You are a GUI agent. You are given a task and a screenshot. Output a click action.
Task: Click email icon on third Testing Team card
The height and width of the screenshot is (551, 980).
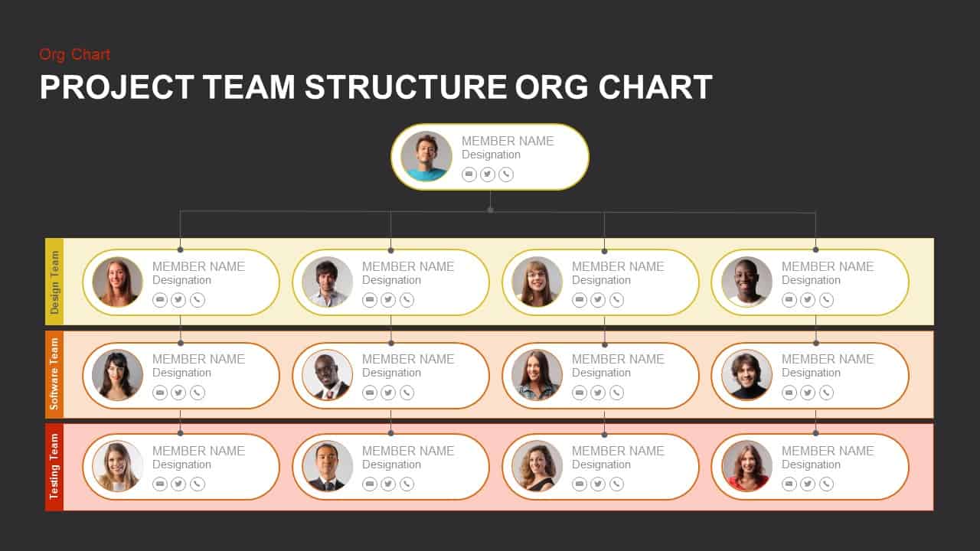[580, 484]
